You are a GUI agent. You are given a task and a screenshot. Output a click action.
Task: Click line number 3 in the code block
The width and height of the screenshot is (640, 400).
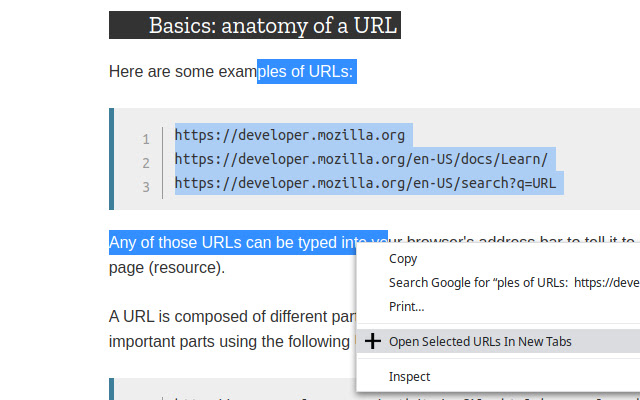pyautogui.click(x=146, y=187)
